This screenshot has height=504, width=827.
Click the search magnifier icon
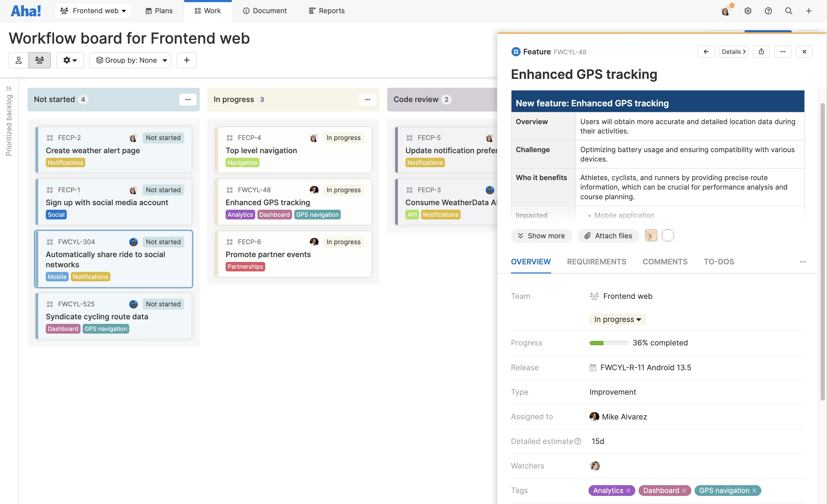coord(789,11)
